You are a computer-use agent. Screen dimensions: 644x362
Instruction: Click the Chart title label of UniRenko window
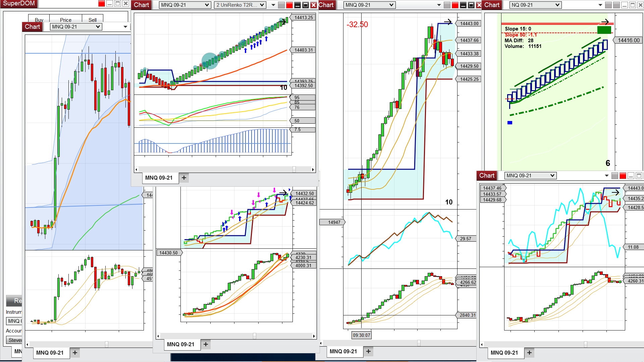[x=141, y=5]
